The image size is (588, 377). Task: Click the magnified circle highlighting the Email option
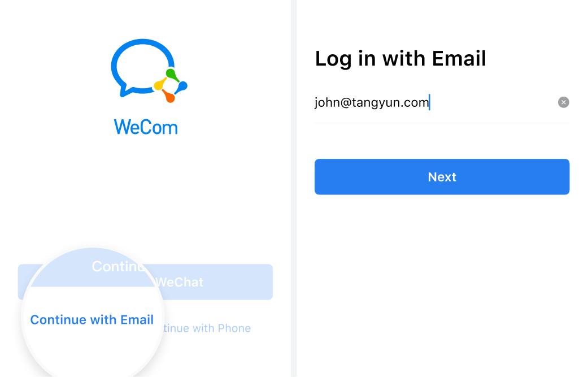pos(93,311)
